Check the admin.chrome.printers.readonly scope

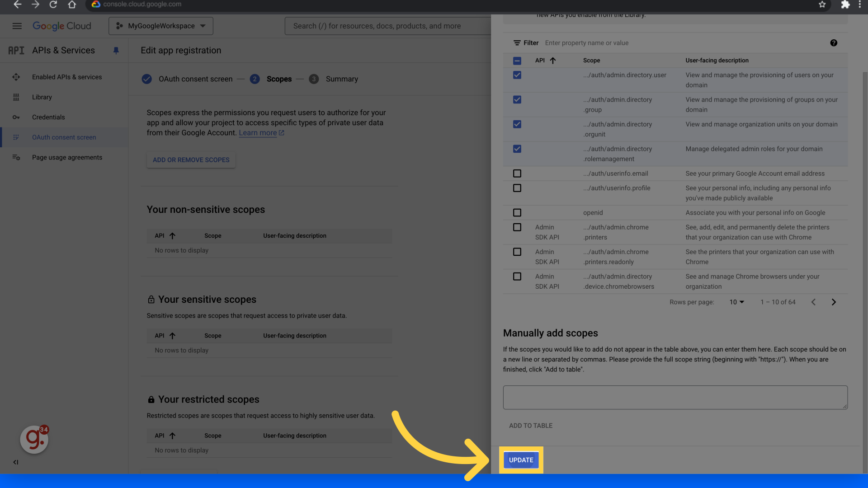pyautogui.click(x=517, y=252)
